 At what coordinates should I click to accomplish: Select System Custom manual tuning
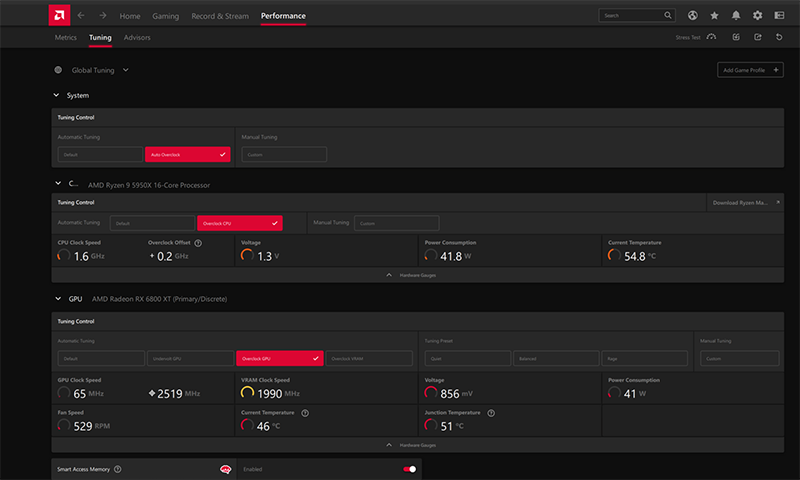pos(284,155)
